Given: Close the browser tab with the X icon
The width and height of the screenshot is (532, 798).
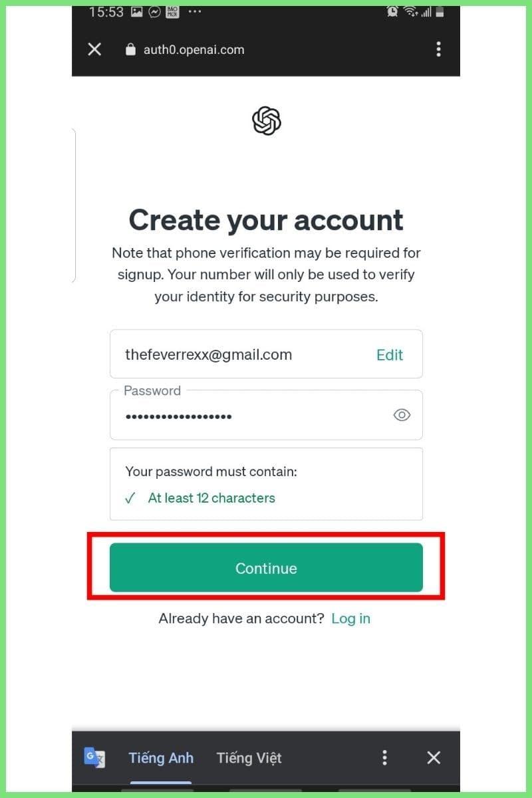Looking at the screenshot, I should pos(94,49).
